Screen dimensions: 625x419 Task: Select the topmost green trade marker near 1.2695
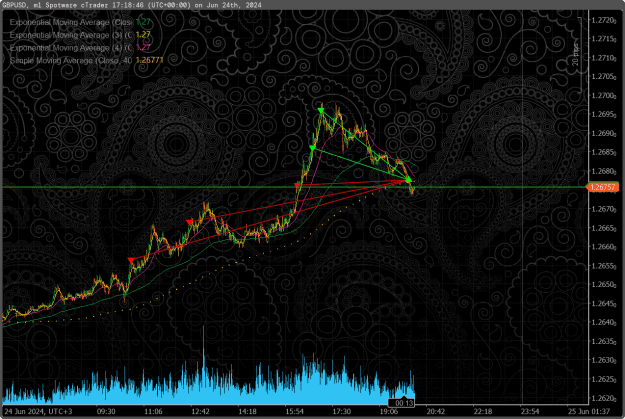click(321, 110)
